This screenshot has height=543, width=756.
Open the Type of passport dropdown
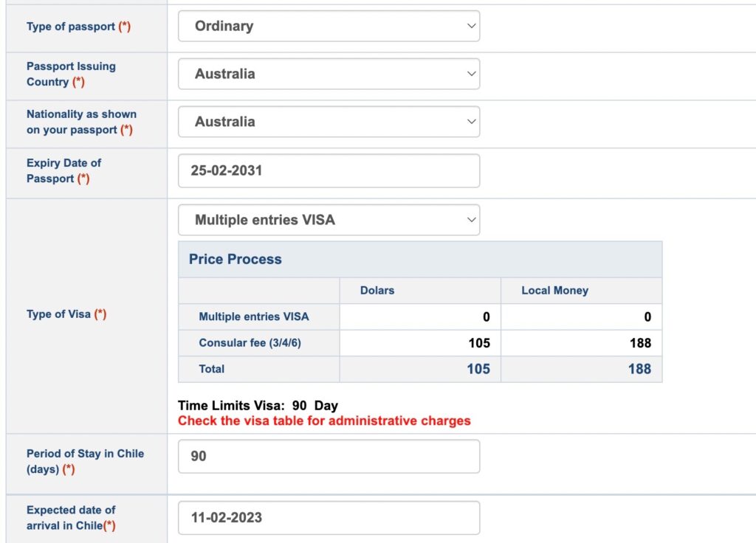[x=329, y=26]
